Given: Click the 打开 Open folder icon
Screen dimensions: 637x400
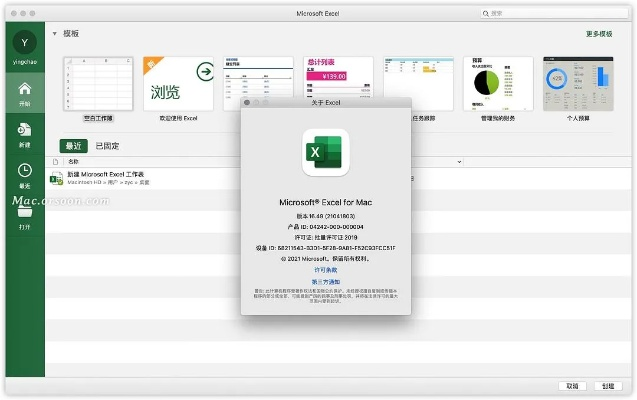Looking at the screenshot, I should point(25,212).
